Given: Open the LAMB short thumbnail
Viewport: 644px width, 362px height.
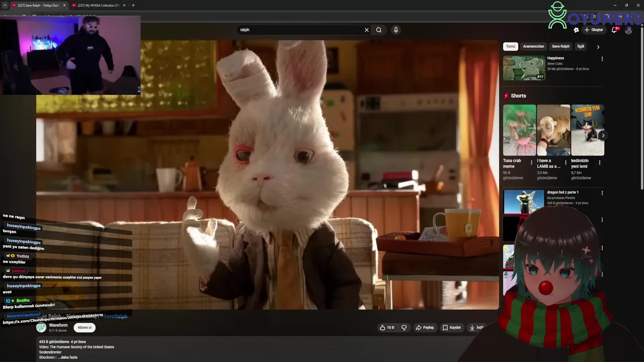Looking at the screenshot, I should point(553,130).
